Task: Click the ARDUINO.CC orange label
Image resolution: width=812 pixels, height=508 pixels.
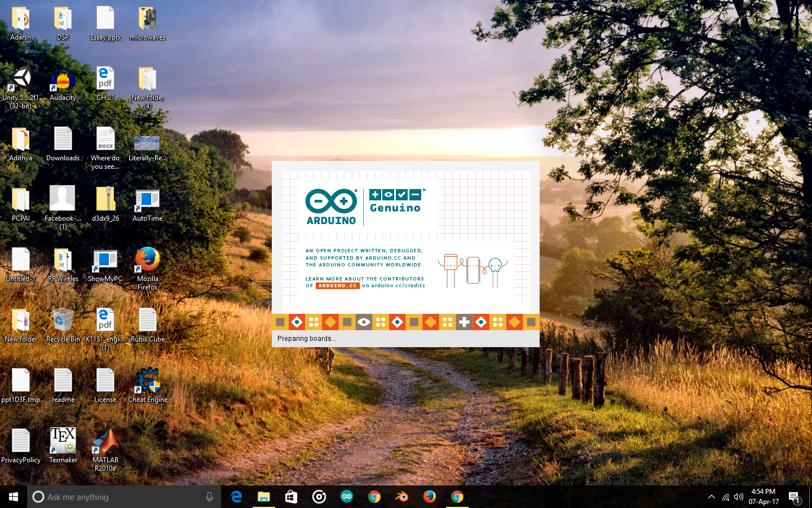Action: [x=337, y=286]
